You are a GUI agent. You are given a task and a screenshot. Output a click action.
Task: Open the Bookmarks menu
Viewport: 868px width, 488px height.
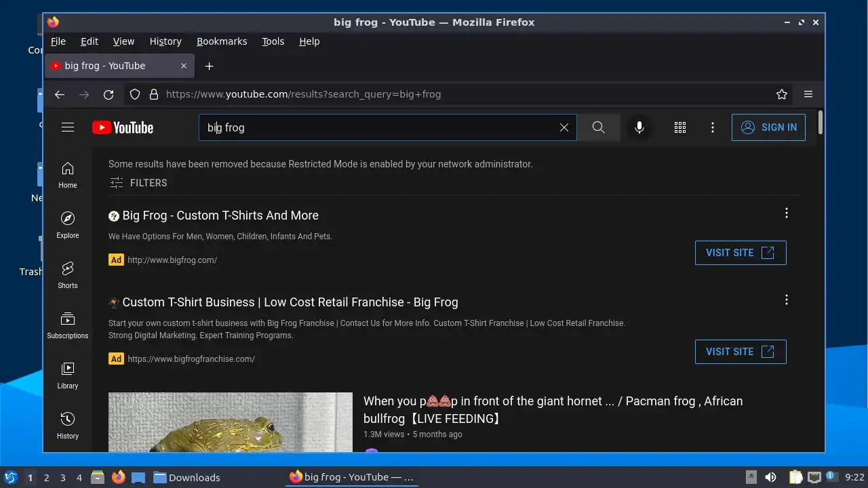pyautogui.click(x=222, y=41)
